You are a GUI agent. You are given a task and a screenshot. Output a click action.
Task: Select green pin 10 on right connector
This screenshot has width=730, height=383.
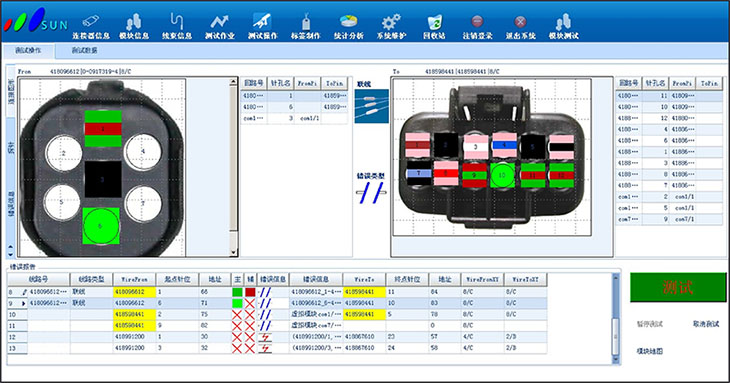[x=502, y=175]
